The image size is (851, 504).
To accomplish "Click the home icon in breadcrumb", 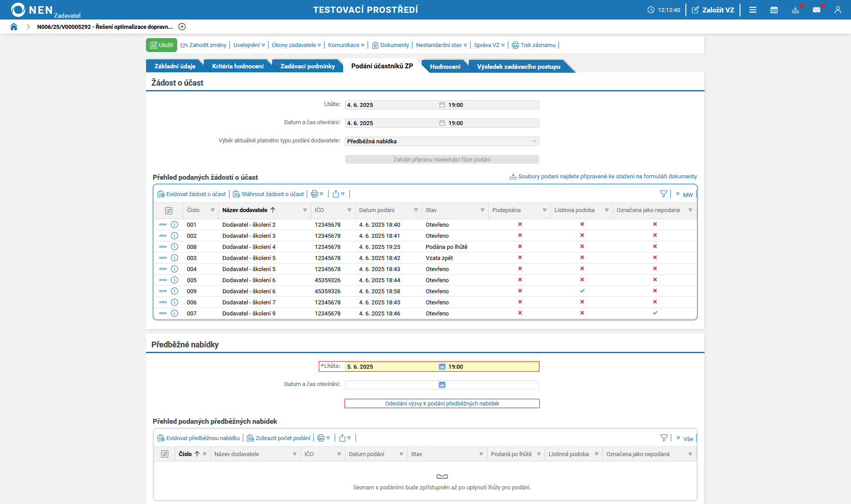I will tap(14, 27).
